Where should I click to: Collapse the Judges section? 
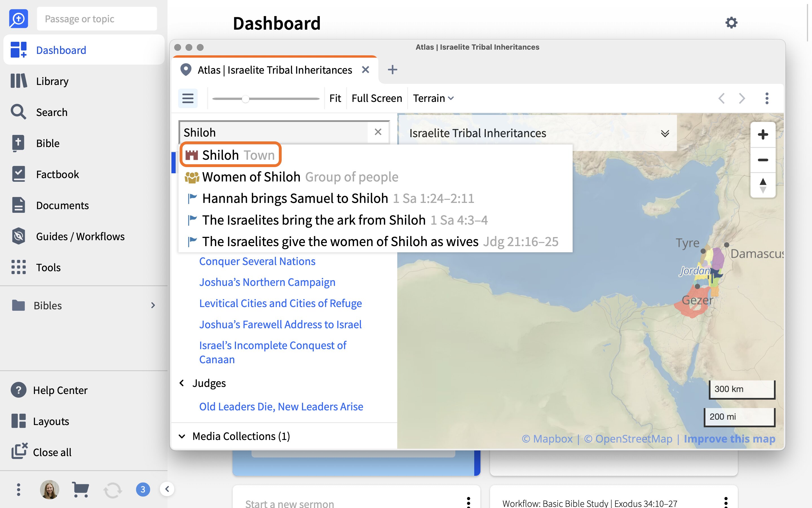point(182,383)
